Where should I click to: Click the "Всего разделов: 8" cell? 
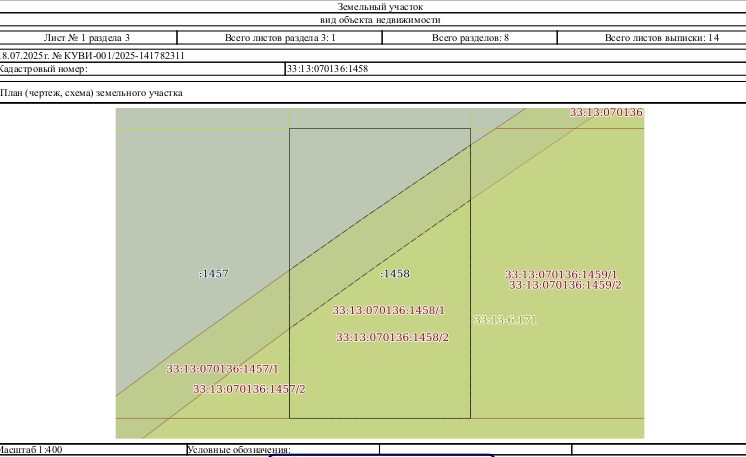pyautogui.click(x=470, y=38)
